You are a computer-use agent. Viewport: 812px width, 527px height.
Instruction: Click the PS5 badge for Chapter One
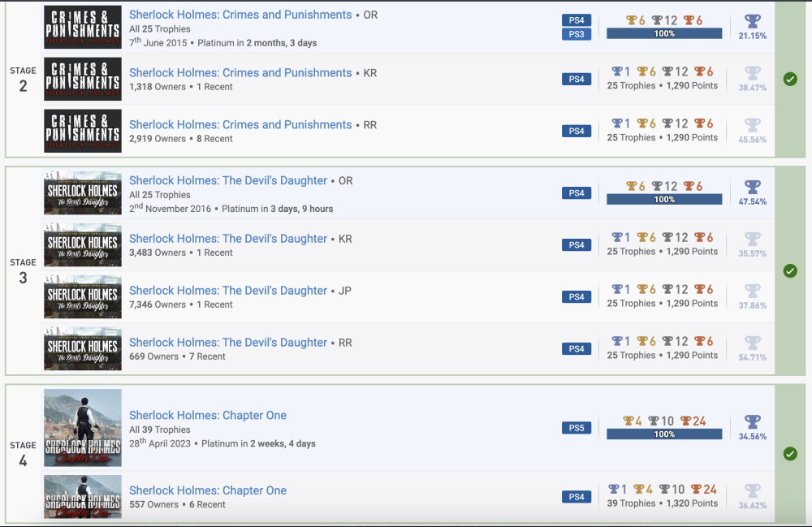577,428
